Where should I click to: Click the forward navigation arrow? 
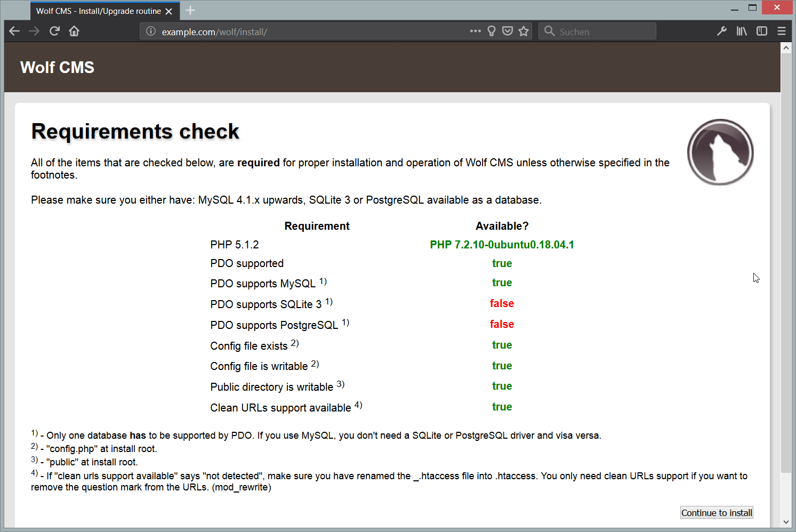[34, 31]
